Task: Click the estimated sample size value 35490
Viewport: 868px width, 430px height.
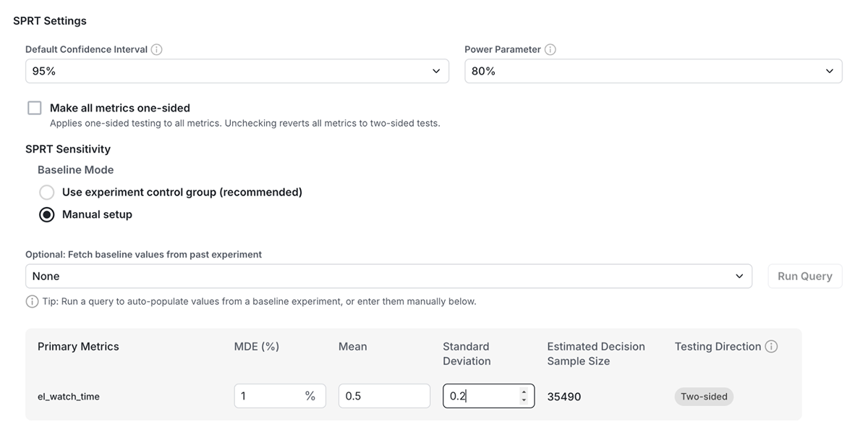Action: (x=564, y=397)
